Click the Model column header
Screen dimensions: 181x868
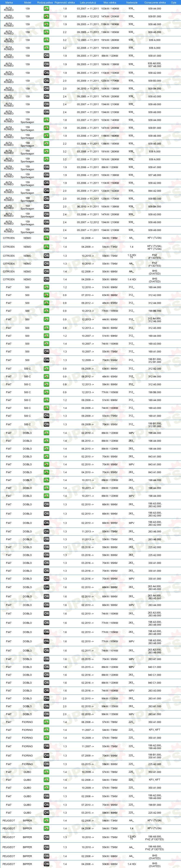coord(28,2)
